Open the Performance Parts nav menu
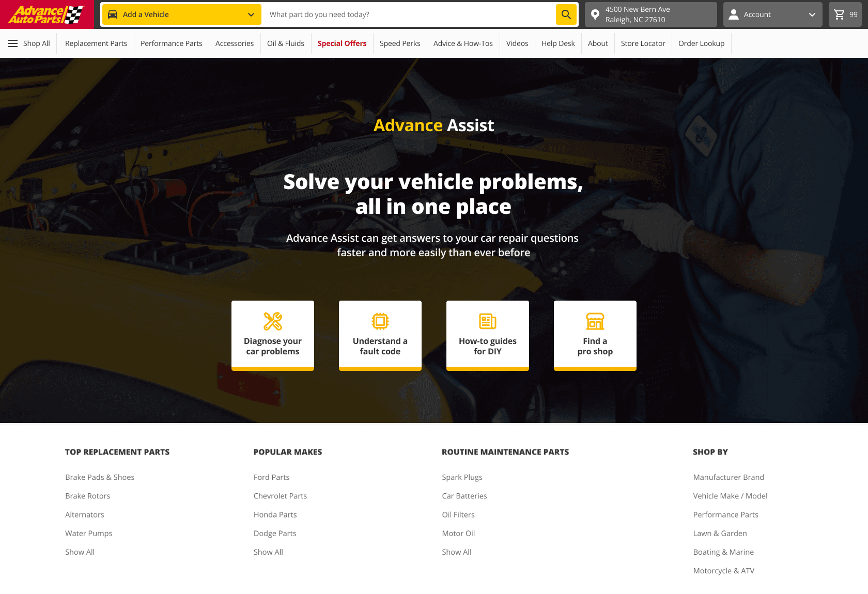Screen dimensions: 868x594 pyautogui.click(x=172, y=43)
